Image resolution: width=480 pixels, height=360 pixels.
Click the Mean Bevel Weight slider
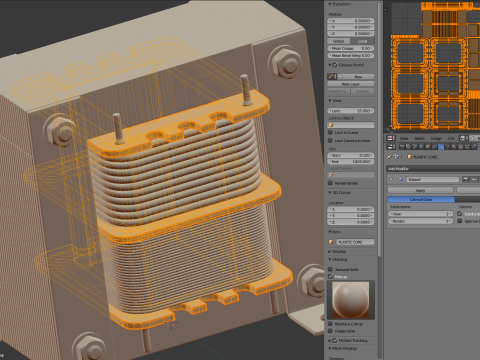(351, 56)
